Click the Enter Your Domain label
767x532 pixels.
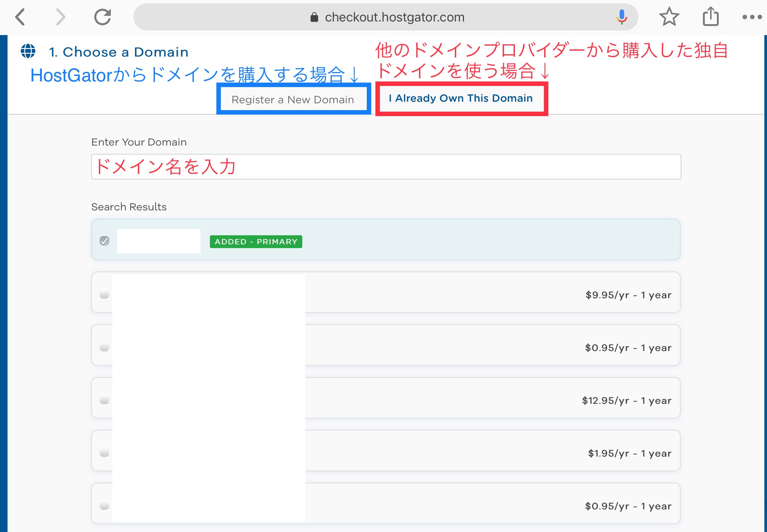(x=139, y=142)
